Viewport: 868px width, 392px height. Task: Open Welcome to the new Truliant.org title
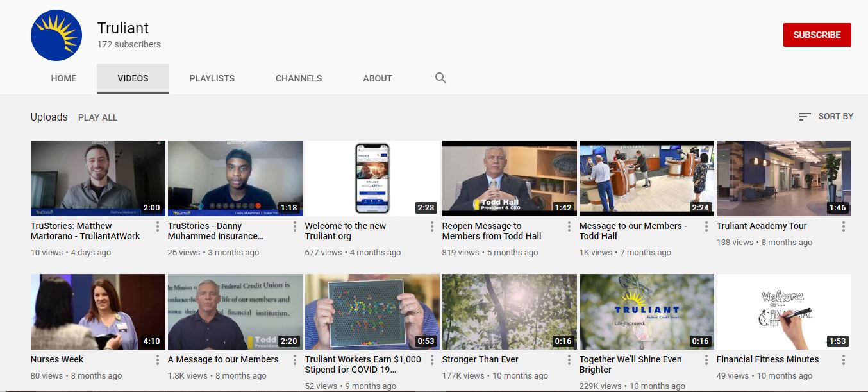[x=346, y=231]
